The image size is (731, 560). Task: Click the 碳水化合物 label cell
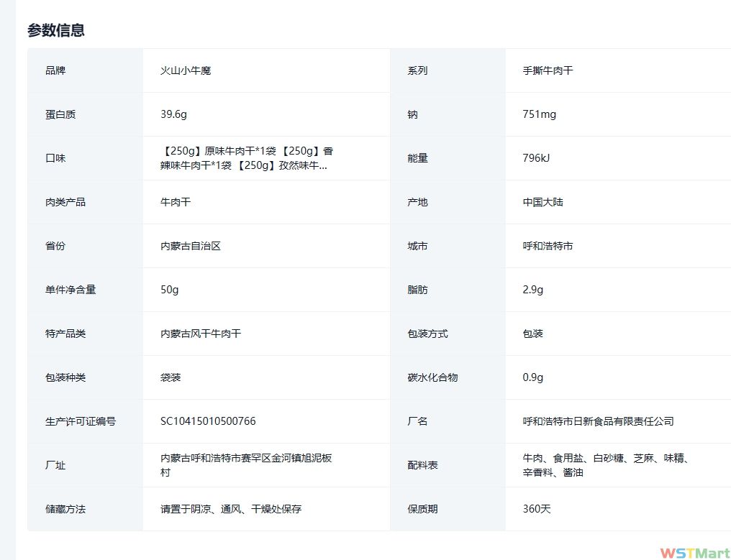point(432,377)
